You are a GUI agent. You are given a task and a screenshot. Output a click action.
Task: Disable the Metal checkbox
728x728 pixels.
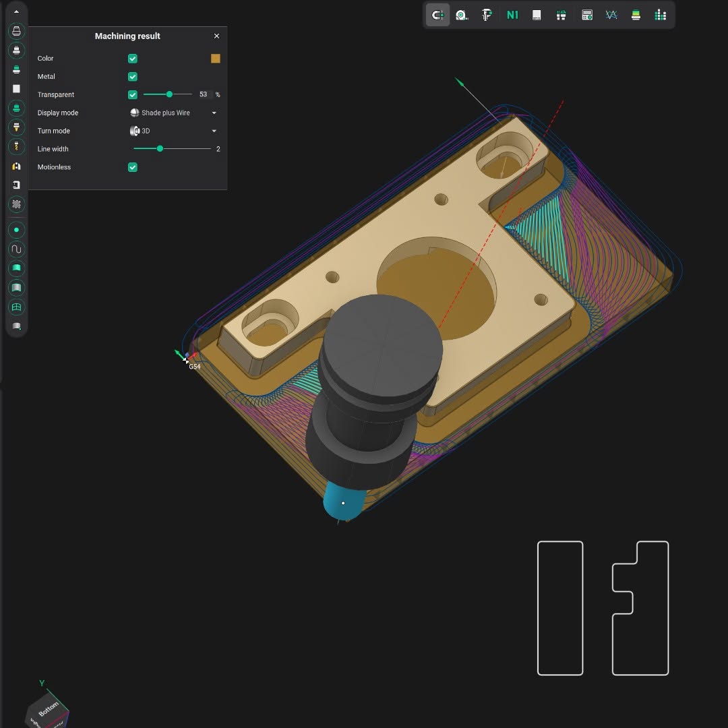[x=132, y=76]
